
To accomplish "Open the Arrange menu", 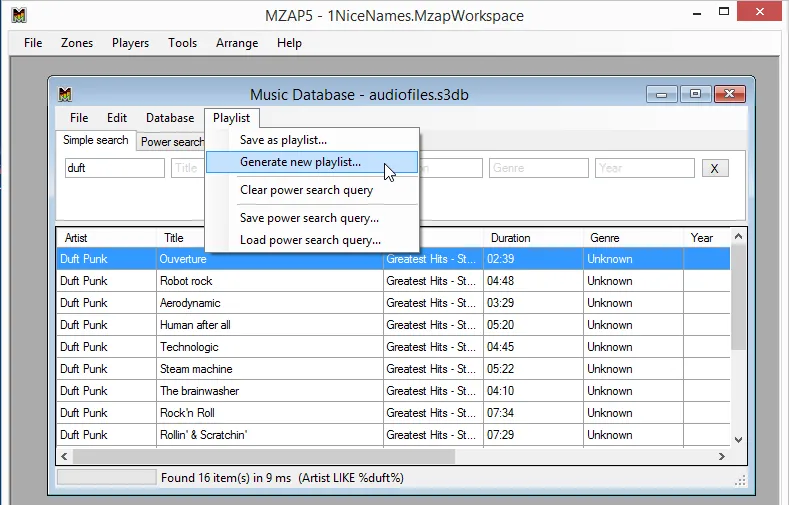I will click(x=237, y=43).
